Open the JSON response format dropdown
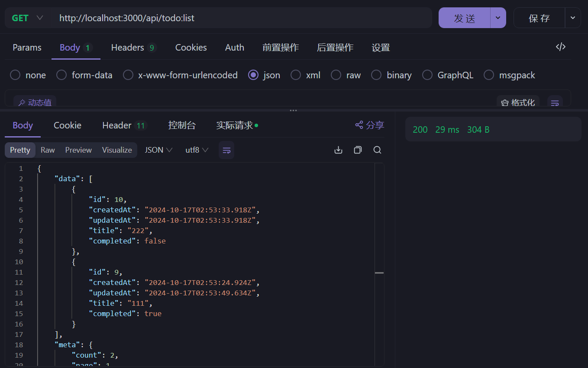The width and height of the screenshot is (588, 368). coord(158,150)
